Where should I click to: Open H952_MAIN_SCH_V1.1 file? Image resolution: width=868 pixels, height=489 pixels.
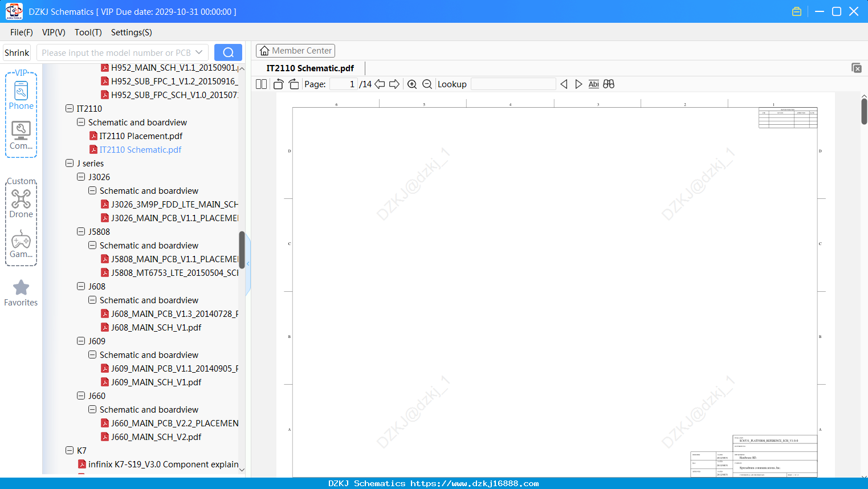pos(169,68)
